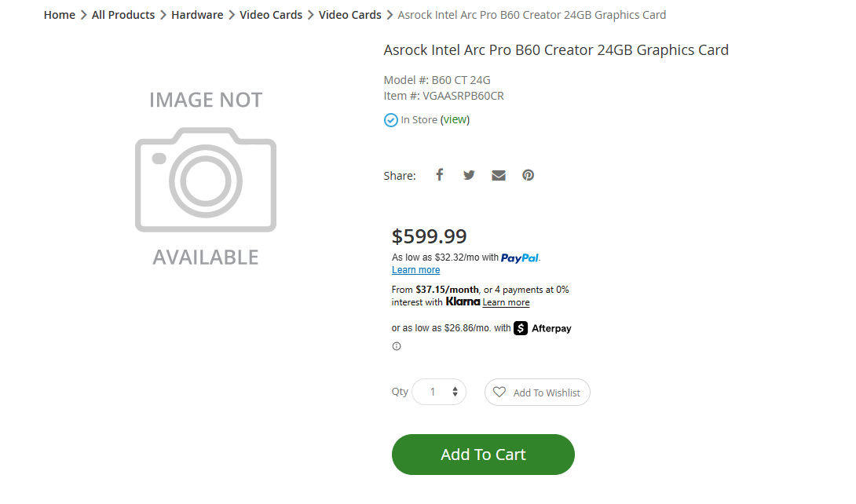Increase quantity using the stepper arrows

[x=455, y=392]
